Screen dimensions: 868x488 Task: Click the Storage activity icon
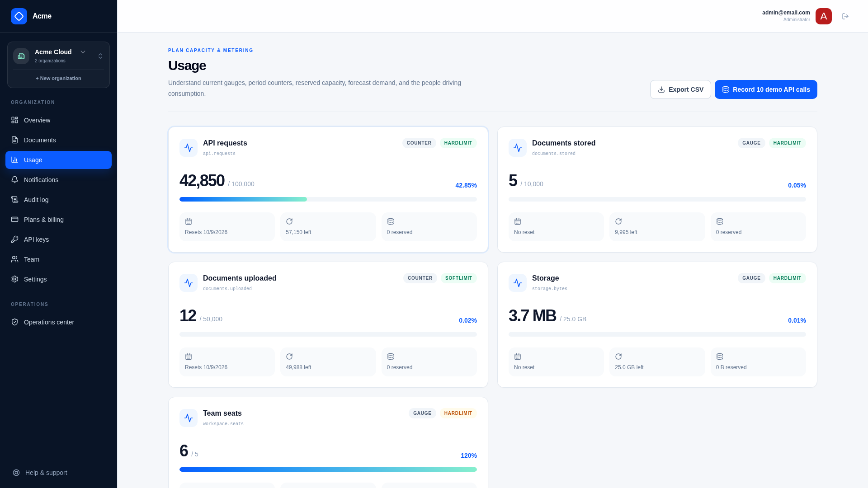[x=518, y=283]
